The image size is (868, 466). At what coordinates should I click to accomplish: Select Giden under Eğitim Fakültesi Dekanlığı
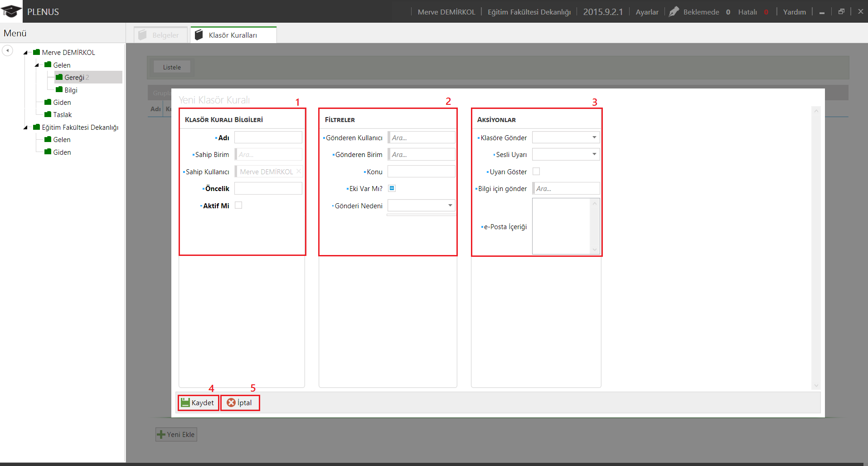click(x=62, y=152)
